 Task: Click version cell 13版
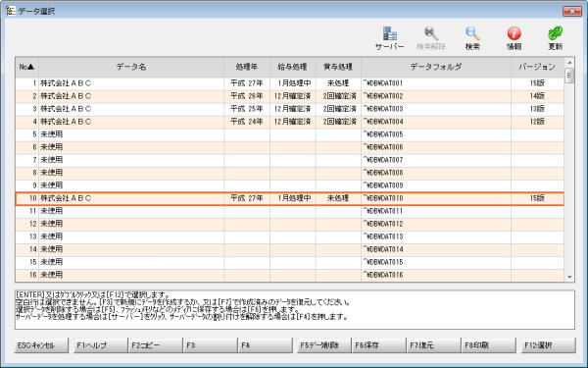[x=537, y=109]
